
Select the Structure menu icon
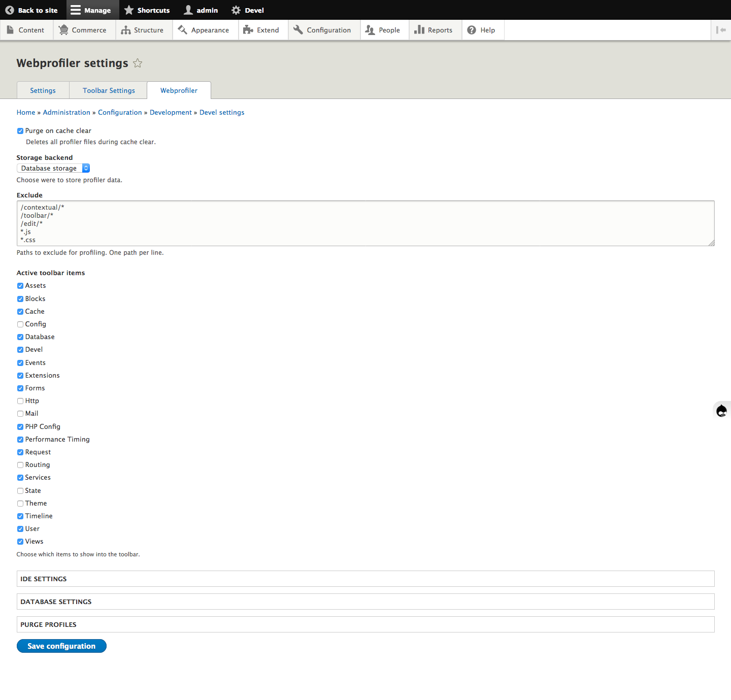click(x=125, y=30)
